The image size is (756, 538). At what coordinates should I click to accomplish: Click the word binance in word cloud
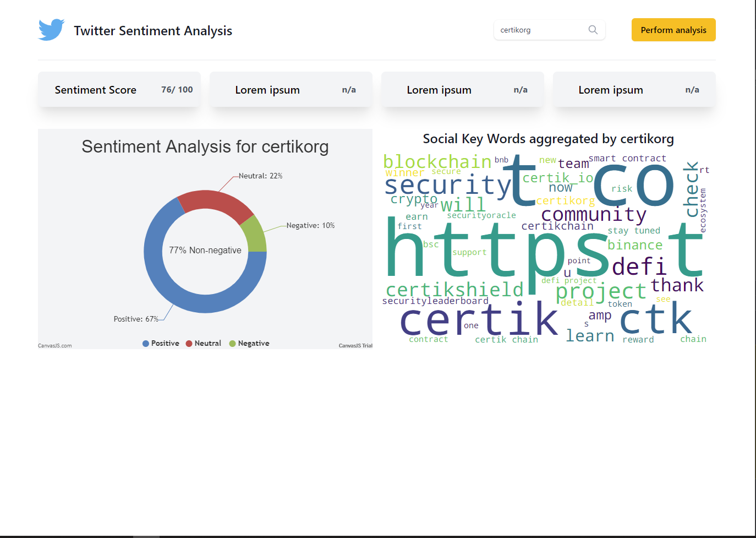point(635,245)
